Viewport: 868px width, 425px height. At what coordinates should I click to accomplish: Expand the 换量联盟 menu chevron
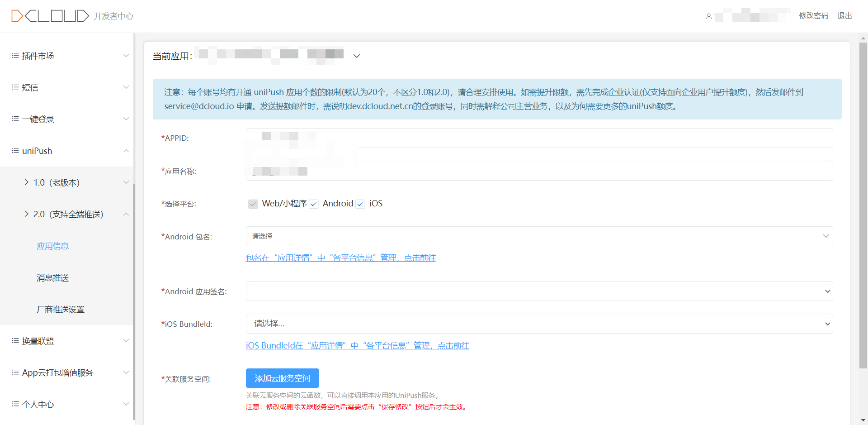point(126,341)
